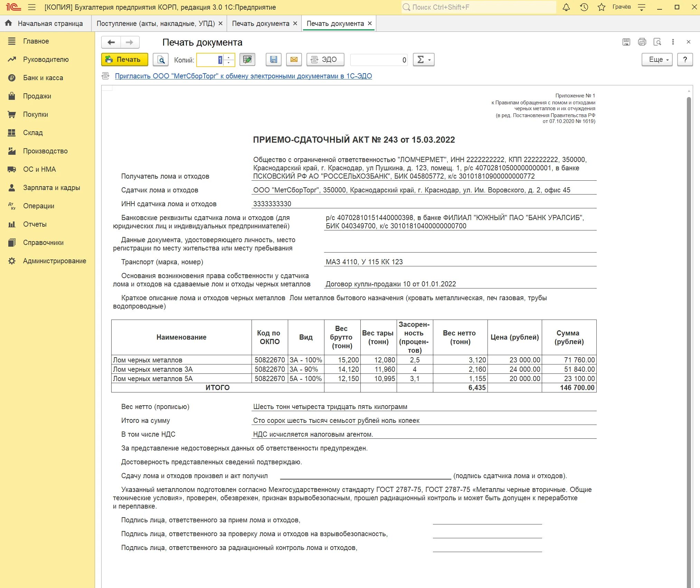The image size is (700, 588).
Task: Click the back arrow navigation button
Action: pyautogui.click(x=111, y=42)
